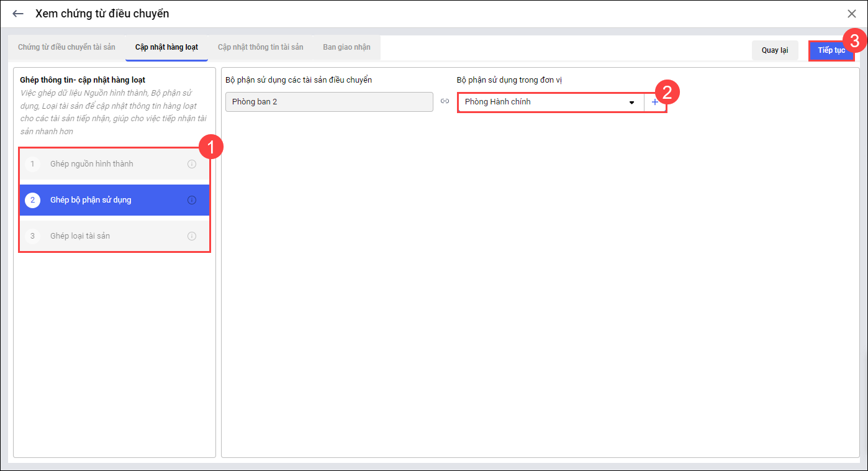
Task: Click heading Ghép thông tin- cập nhật hàng loạt
Action: (x=83, y=80)
